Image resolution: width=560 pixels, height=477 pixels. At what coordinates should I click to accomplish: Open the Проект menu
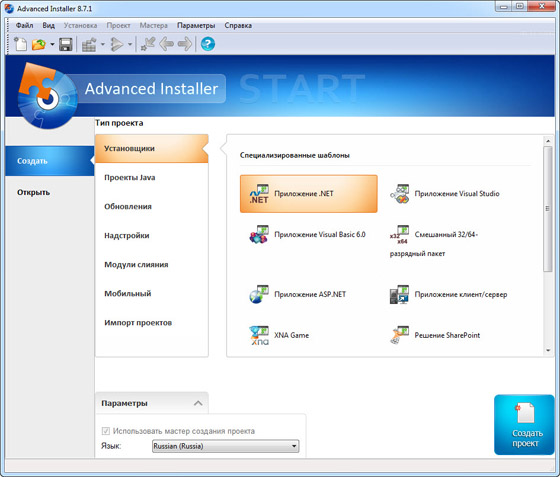coord(118,26)
